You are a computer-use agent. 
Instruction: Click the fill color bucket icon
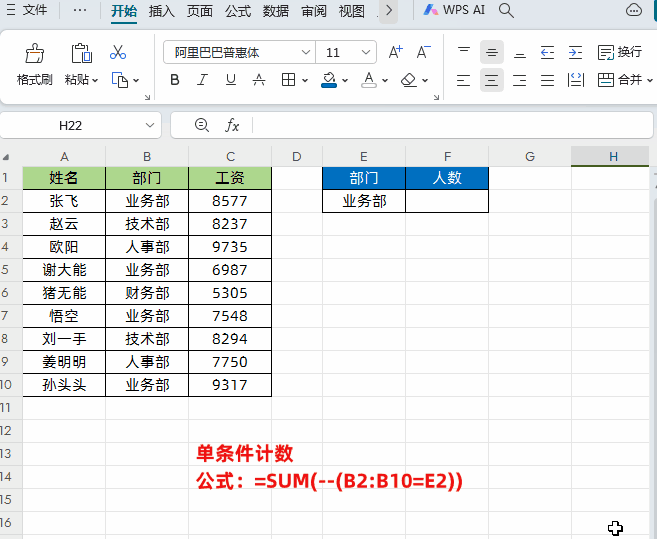[329, 80]
